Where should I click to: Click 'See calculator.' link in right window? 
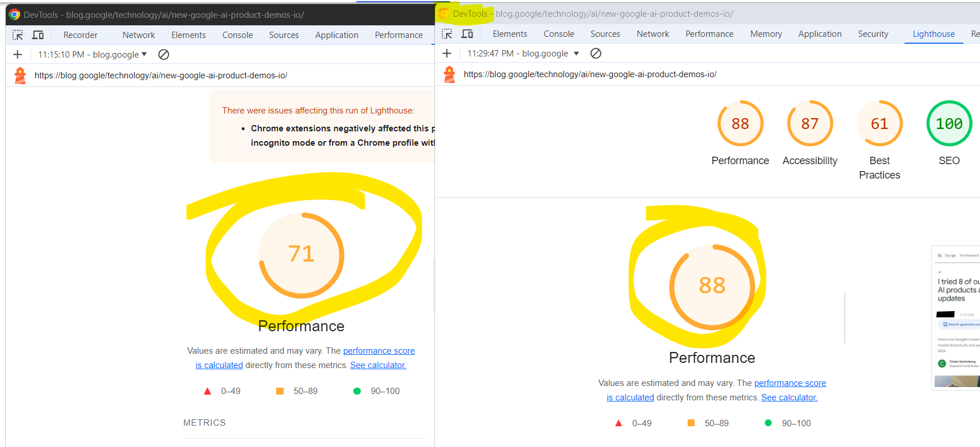(790, 397)
